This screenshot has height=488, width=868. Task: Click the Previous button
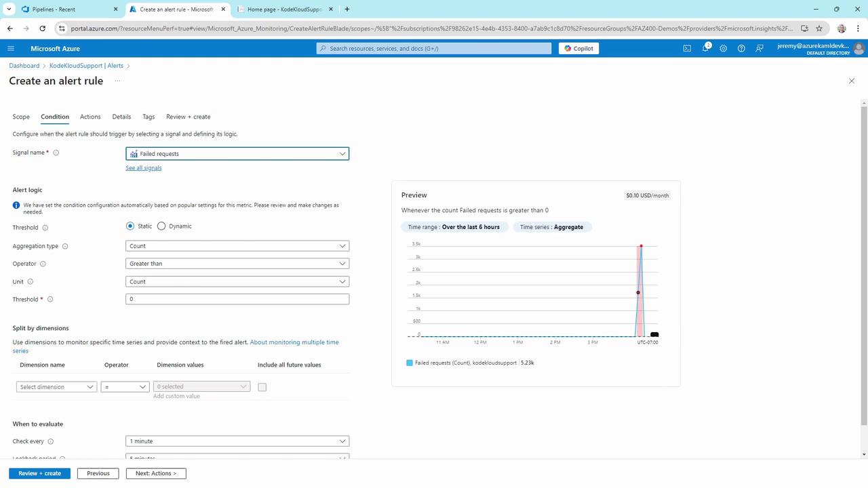[98, 473]
